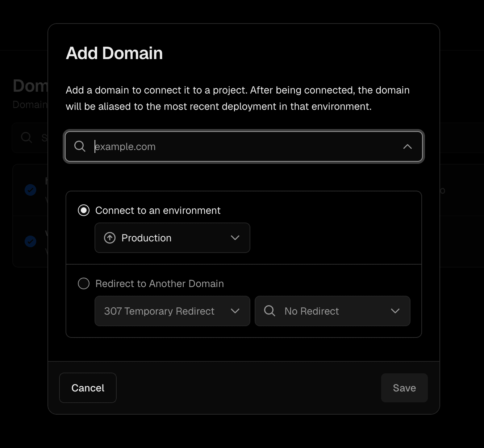Collapse the domain field using the up chevron
This screenshot has width=484, height=448.
[x=407, y=146]
